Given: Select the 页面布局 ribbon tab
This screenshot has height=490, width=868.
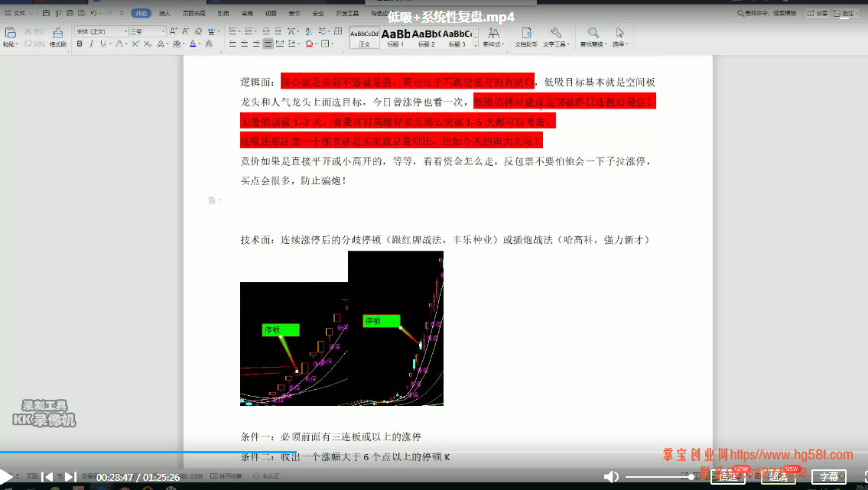Looking at the screenshot, I should (193, 13).
